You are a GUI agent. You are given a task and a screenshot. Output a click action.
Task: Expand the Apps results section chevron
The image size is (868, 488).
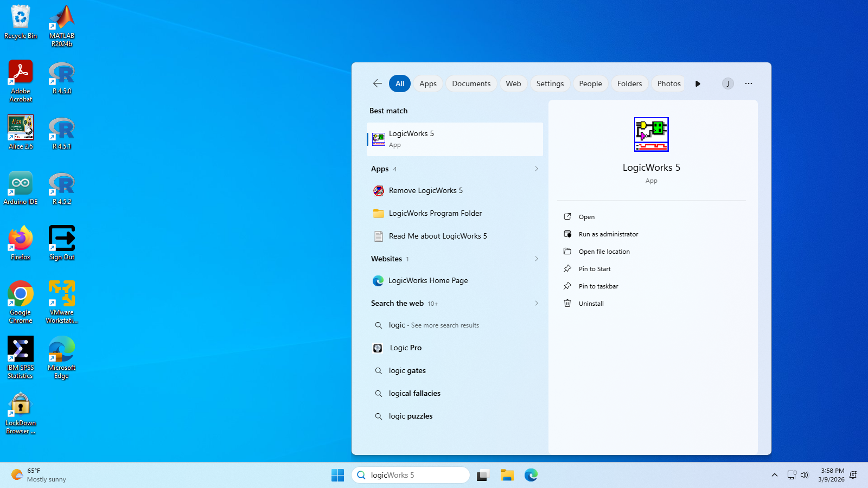tap(537, 169)
